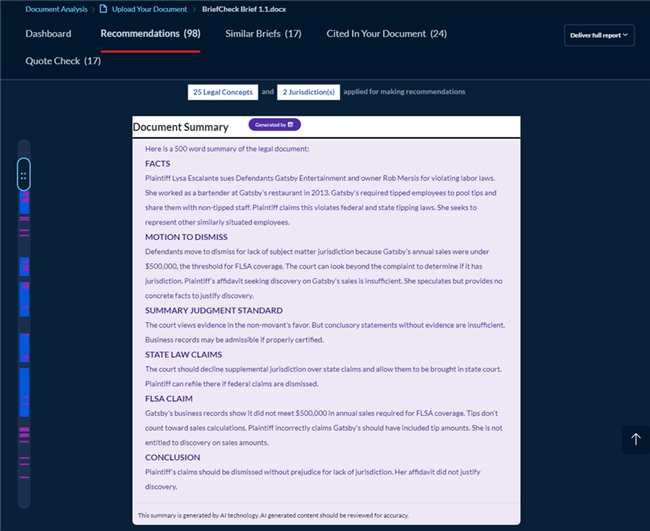Viewport: 650px width, 531px height.
Task: Click the CONCLUSION heading
Action: [x=172, y=457]
